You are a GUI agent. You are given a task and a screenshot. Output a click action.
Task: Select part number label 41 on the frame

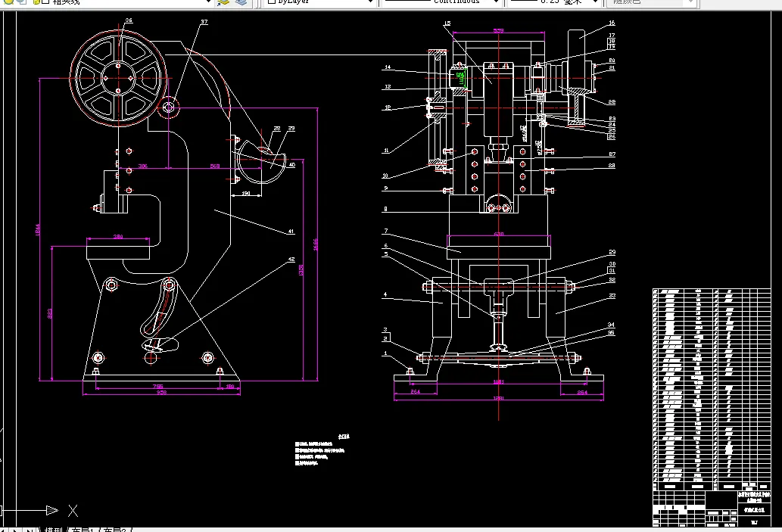[x=291, y=232]
